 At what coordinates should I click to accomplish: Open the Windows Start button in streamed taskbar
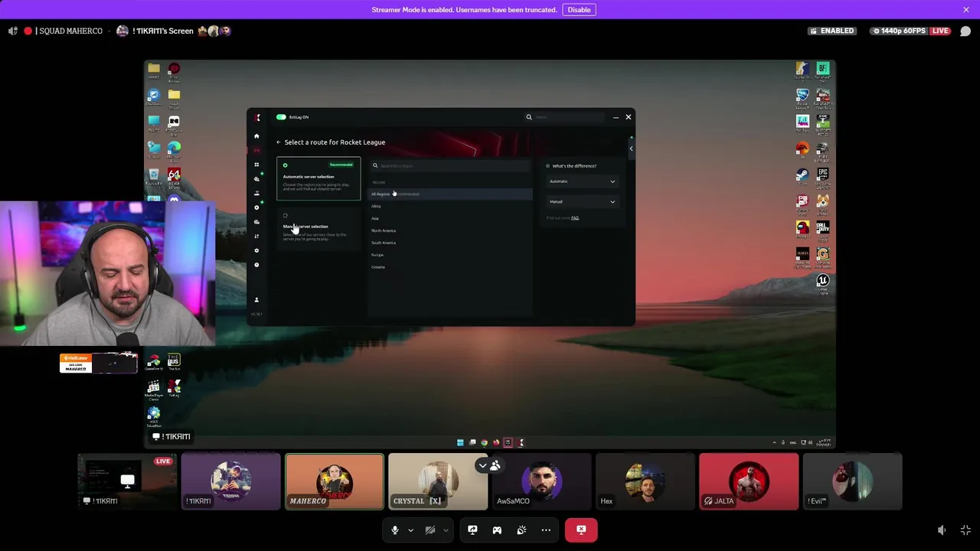460,442
